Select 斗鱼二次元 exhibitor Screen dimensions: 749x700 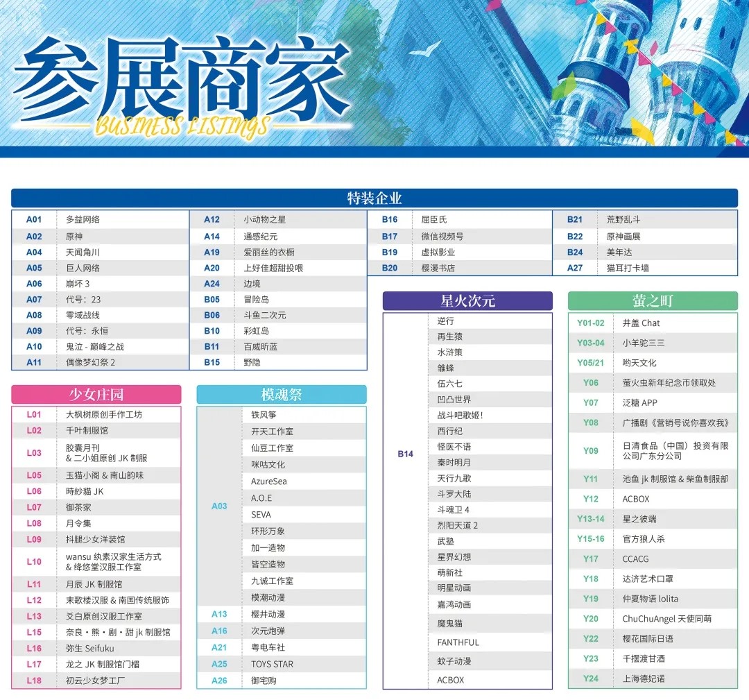[x=265, y=316]
